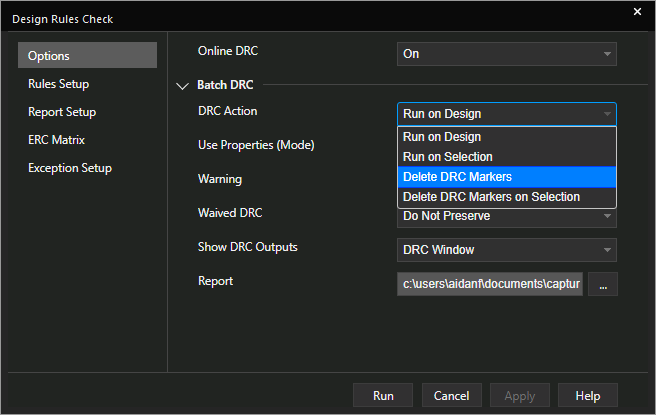Click the Run button

383,395
